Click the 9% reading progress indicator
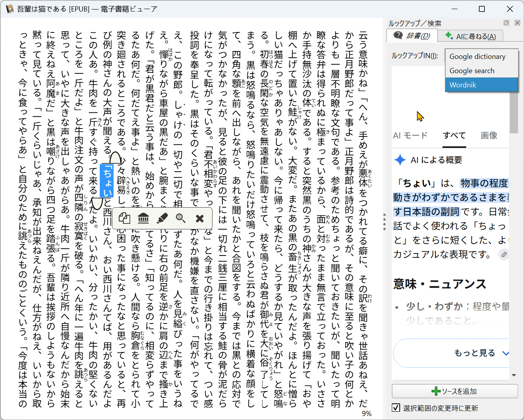 pyautogui.click(x=367, y=414)
